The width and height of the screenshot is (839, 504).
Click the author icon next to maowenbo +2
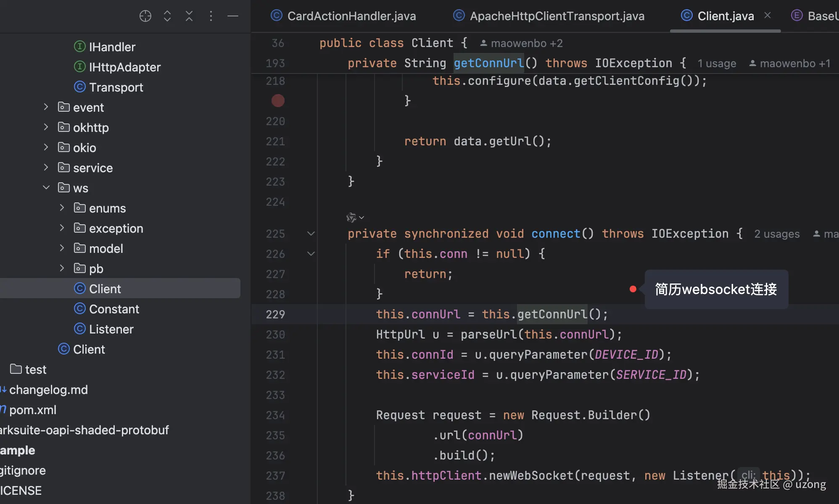[x=484, y=43]
